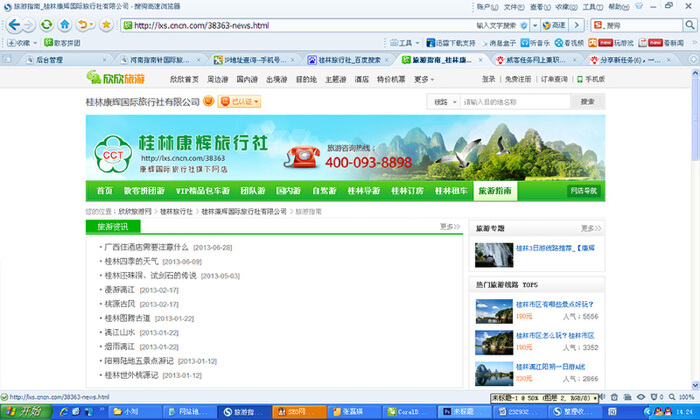This screenshot has height=420, width=700.
Task: Click the 100% zoom control in status bar
Action: pyautogui.click(x=682, y=397)
